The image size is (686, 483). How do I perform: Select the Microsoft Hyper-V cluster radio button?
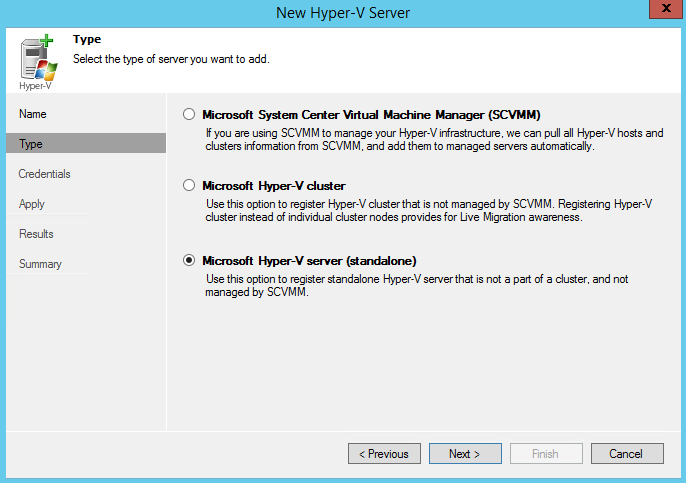(x=189, y=186)
